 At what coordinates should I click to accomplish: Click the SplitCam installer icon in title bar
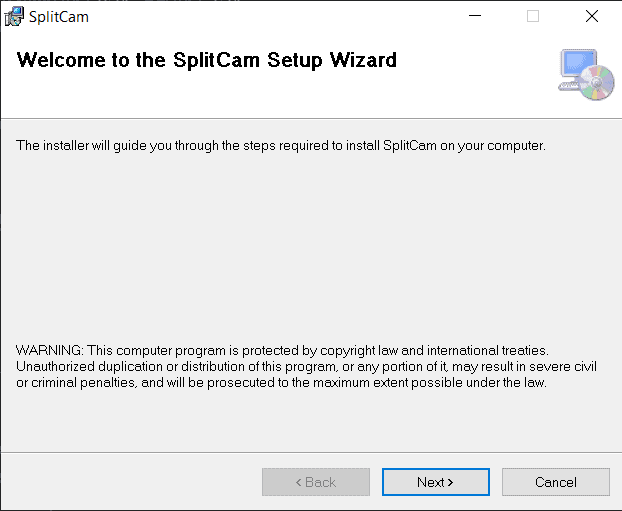point(14,17)
